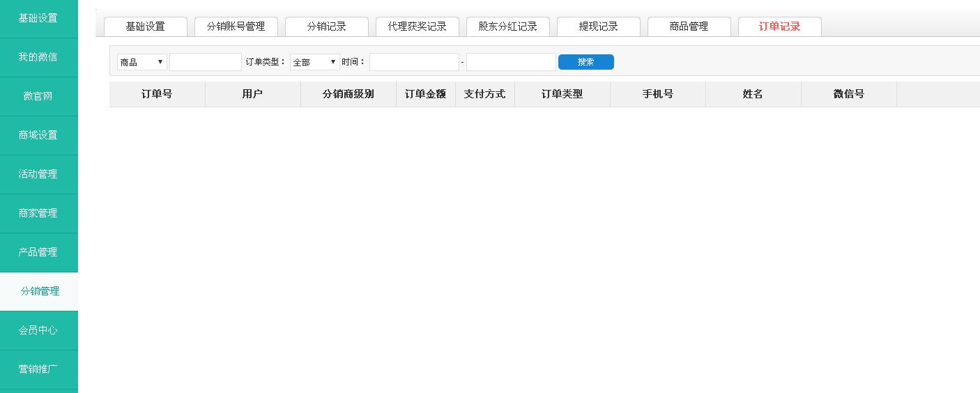Click the start time input field
The image size is (980, 393).
click(414, 62)
